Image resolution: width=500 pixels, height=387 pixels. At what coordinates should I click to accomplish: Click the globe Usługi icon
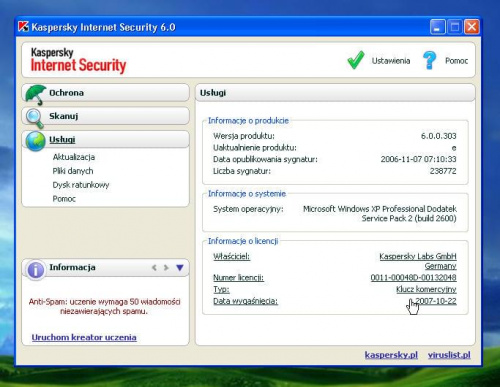click(35, 141)
